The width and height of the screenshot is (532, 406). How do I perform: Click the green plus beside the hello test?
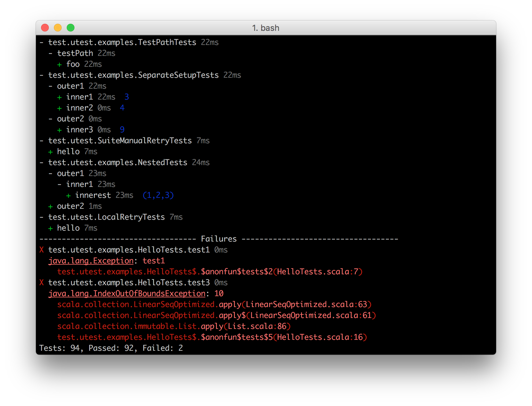[50, 228]
